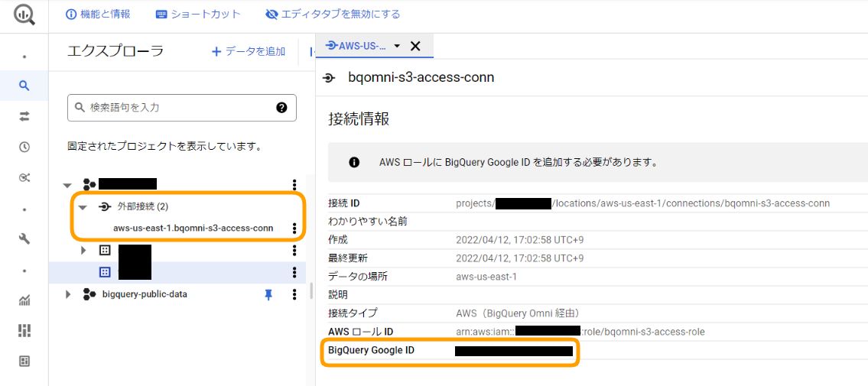Open actions menu for bigquery-public-data
Image resolution: width=868 pixels, height=386 pixels.
coord(294,294)
